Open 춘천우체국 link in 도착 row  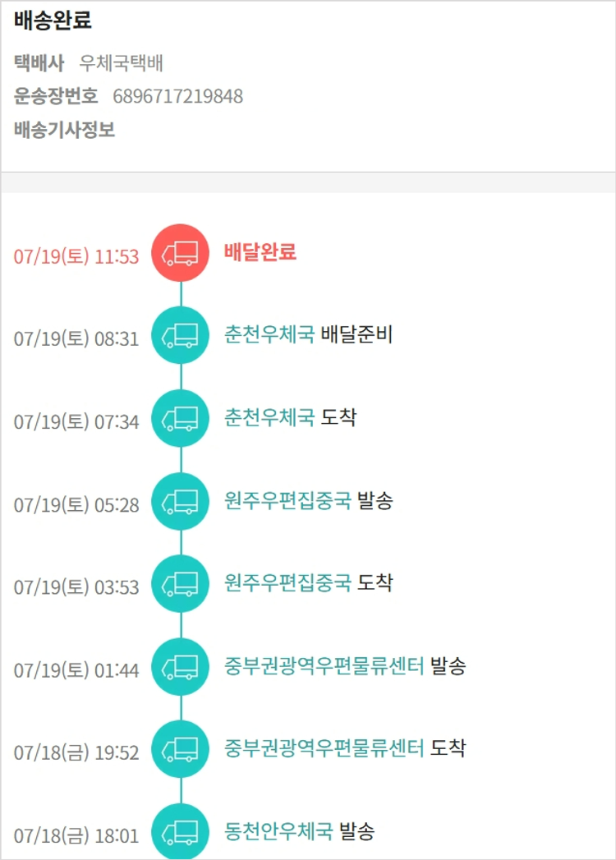(x=269, y=416)
